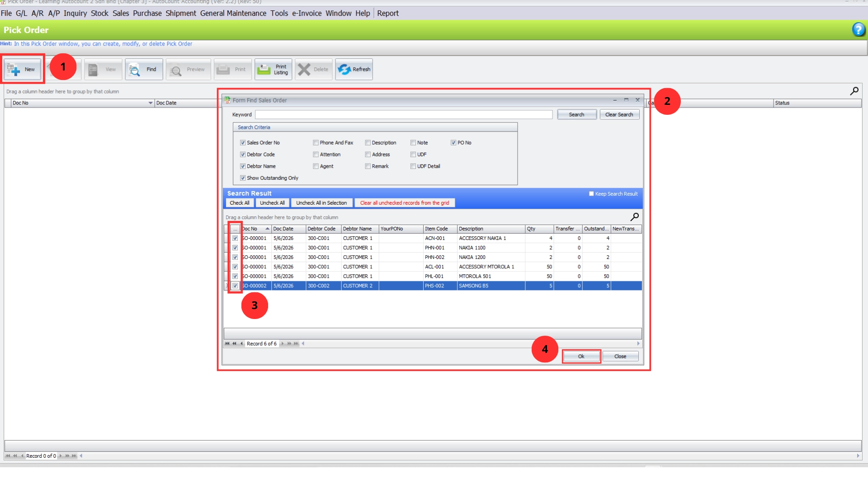Open the e-Invoice menu

tap(307, 13)
